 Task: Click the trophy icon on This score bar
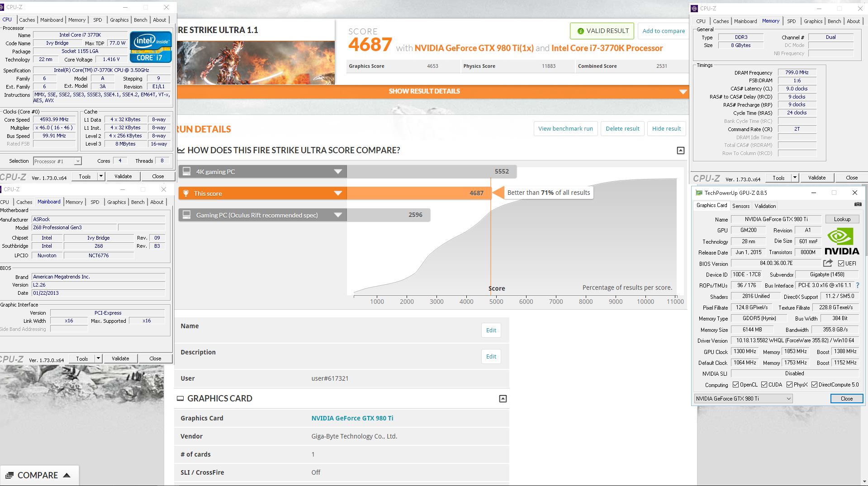click(186, 193)
